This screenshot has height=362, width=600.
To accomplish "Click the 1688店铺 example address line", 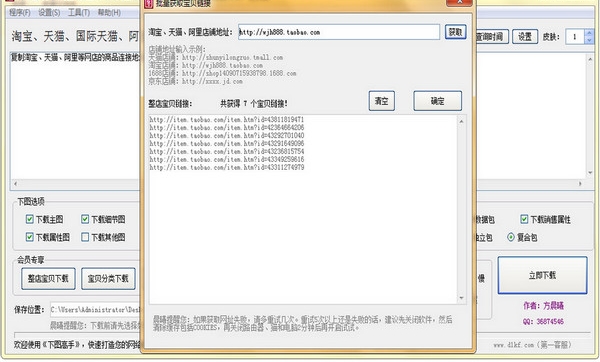I will coord(222,73).
